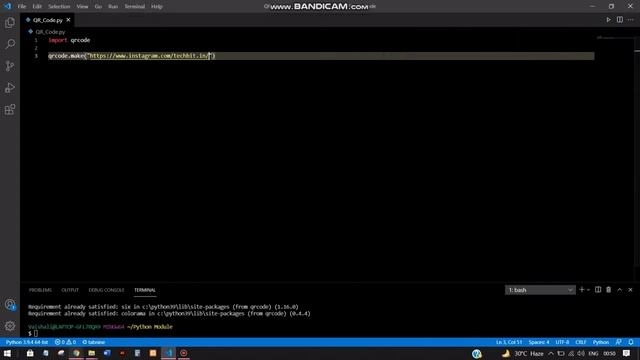
Task: Open Microsoft Store from taskbar
Action: tap(30, 353)
